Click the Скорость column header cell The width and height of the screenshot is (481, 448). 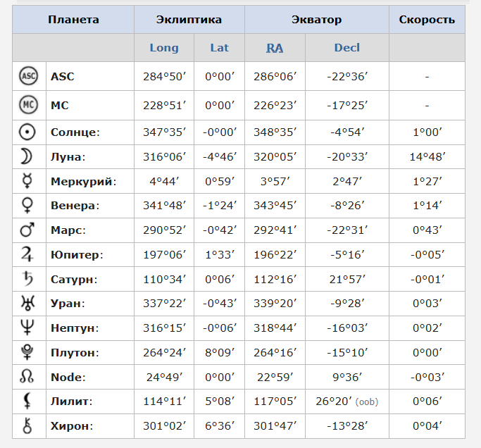pyautogui.click(x=427, y=20)
